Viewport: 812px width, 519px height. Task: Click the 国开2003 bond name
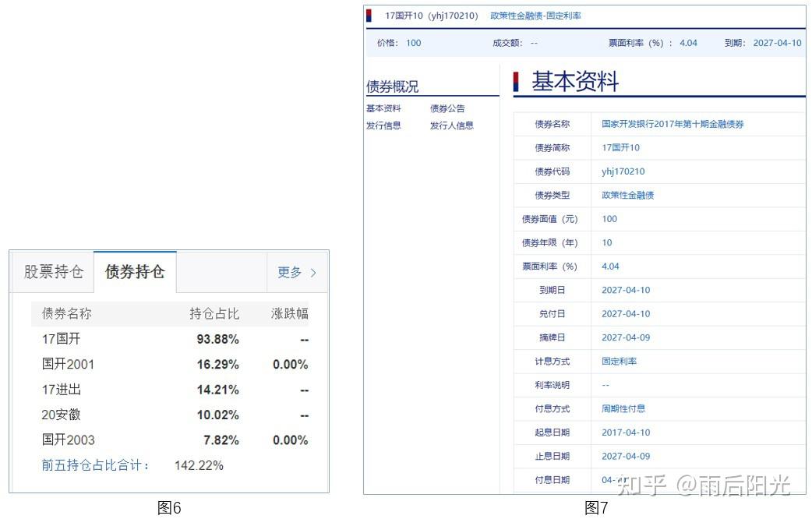click(66, 440)
